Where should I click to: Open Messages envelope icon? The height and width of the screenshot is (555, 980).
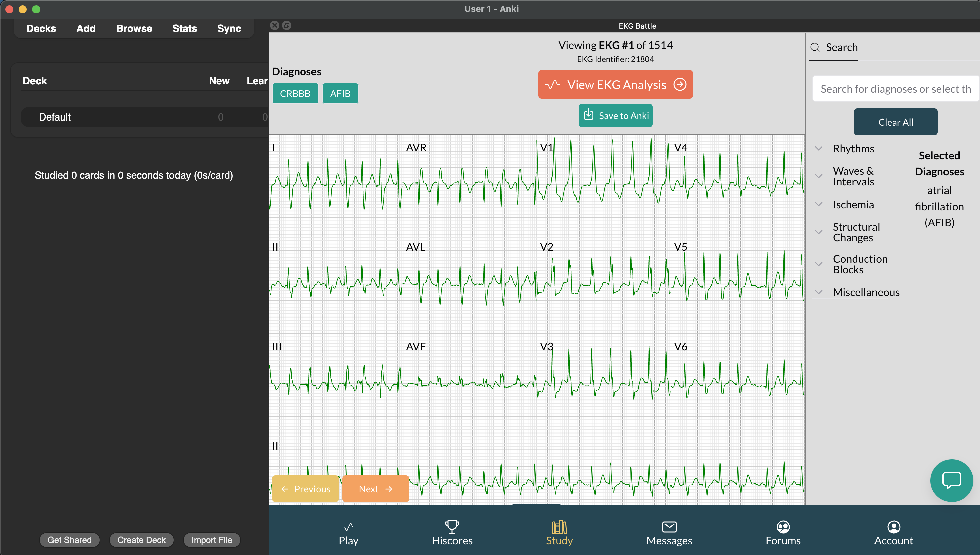669,527
